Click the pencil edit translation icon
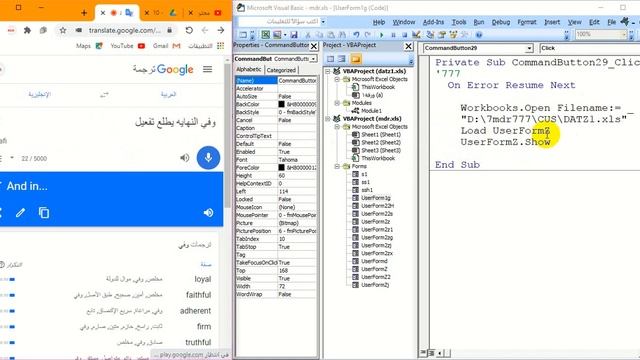This screenshot has width=640, height=360. (20, 213)
